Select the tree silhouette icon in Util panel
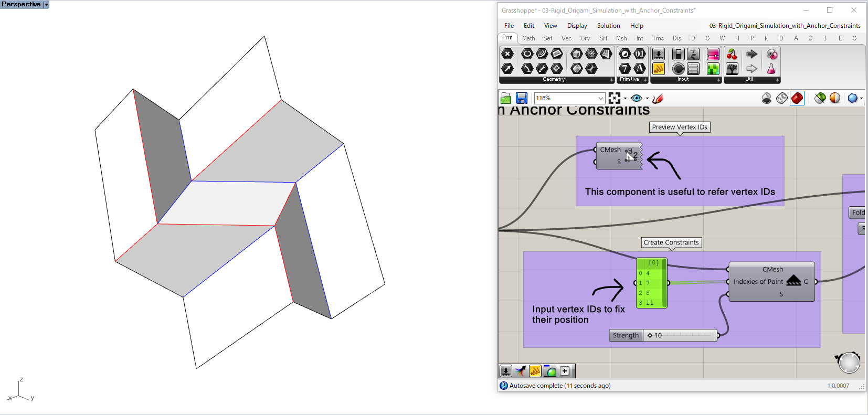 (732, 68)
